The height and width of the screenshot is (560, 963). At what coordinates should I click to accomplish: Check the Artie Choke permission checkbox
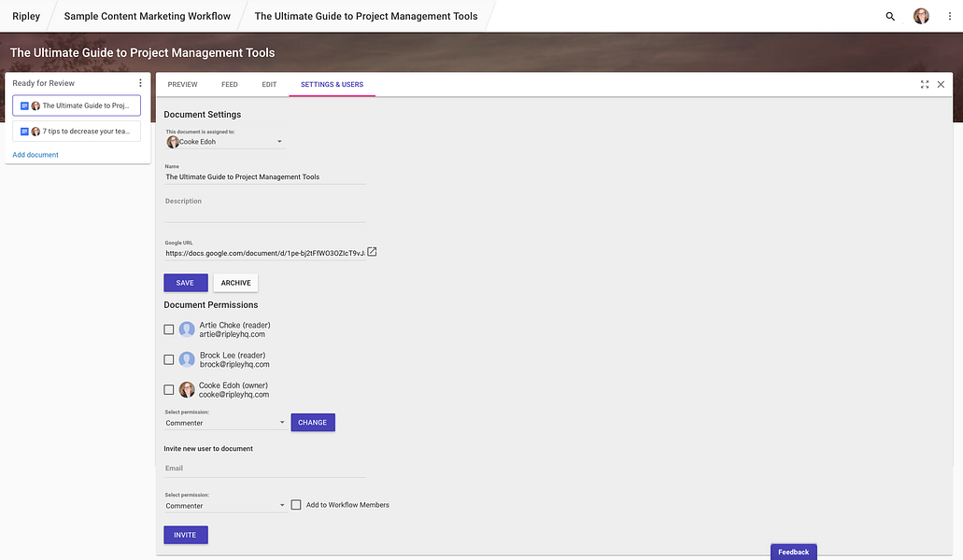[169, 329]
